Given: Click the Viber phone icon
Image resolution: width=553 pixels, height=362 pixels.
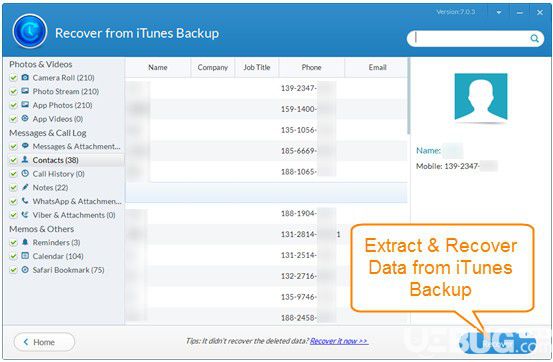Looking at the screenshot, I should click(25, 215).
